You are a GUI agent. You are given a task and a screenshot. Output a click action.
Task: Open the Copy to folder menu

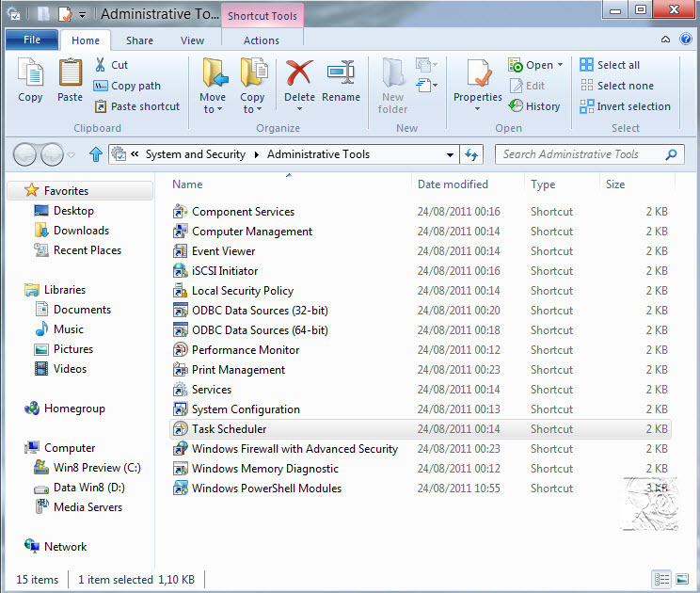click(x=253, y=86)
